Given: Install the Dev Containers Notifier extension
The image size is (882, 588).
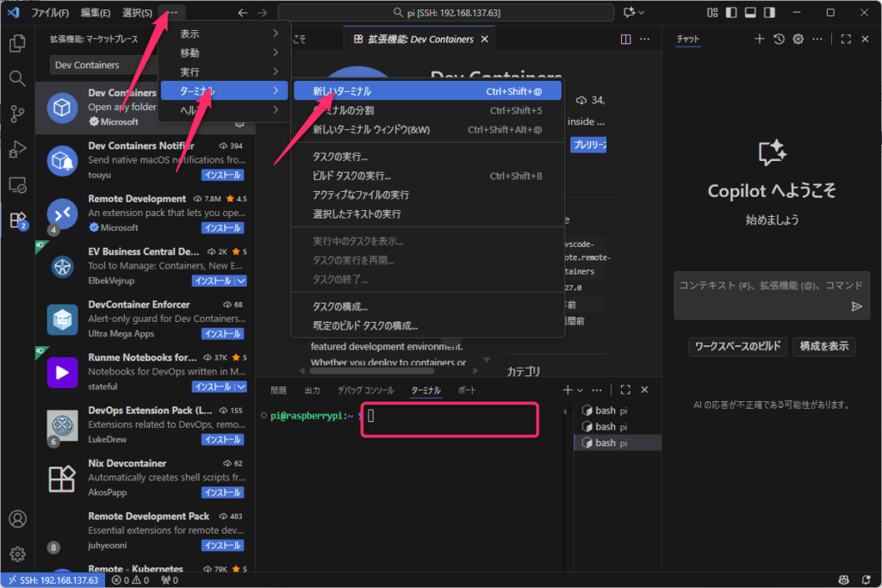Looking at the screenshot, I should coord(222,175).
